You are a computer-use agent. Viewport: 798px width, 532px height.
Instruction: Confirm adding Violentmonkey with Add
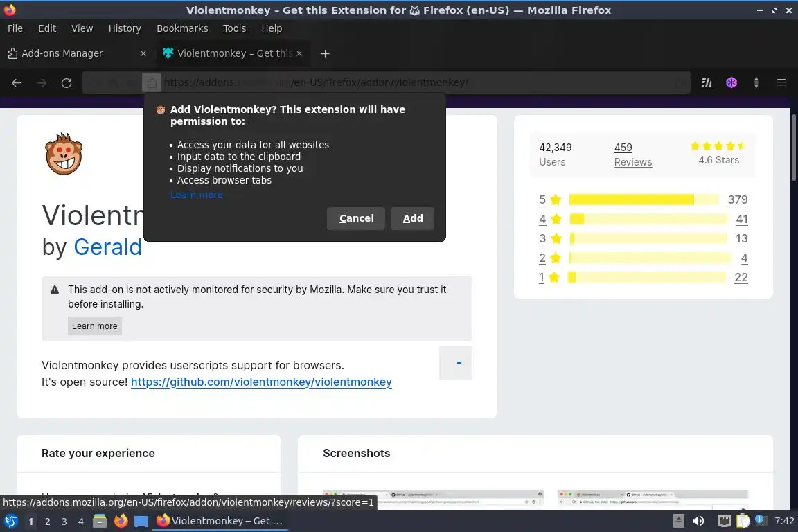coord(413,218)
